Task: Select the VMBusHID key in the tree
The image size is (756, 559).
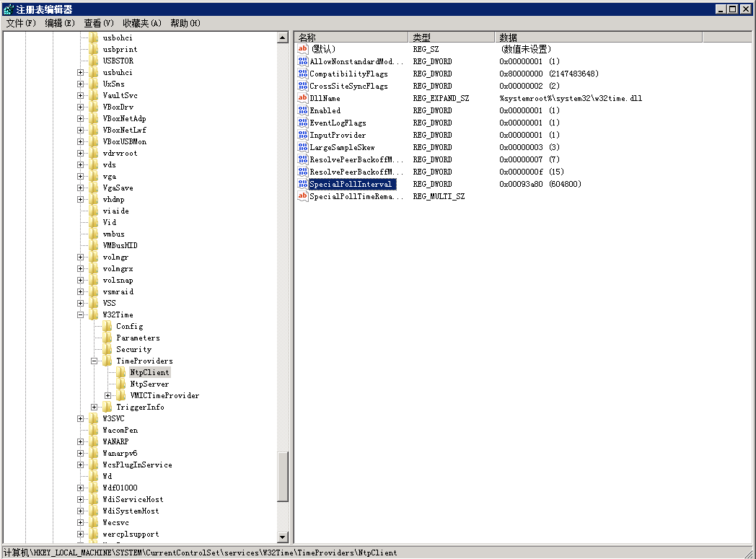Action: 120,245
